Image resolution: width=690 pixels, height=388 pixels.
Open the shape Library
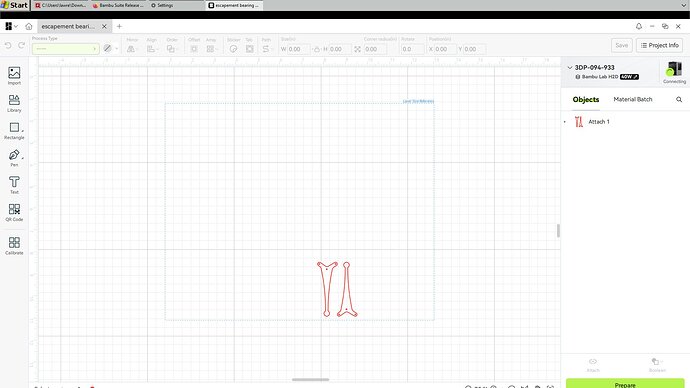pos(14,103)
